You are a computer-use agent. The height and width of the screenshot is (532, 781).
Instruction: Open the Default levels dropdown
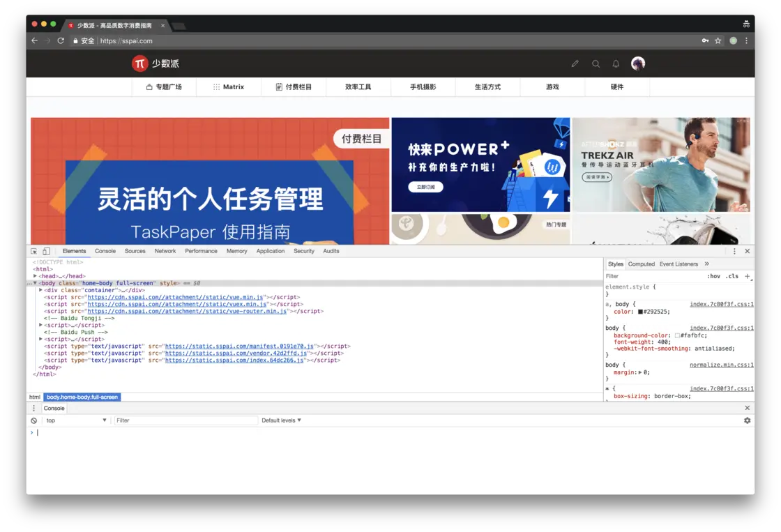click(282, 421)
